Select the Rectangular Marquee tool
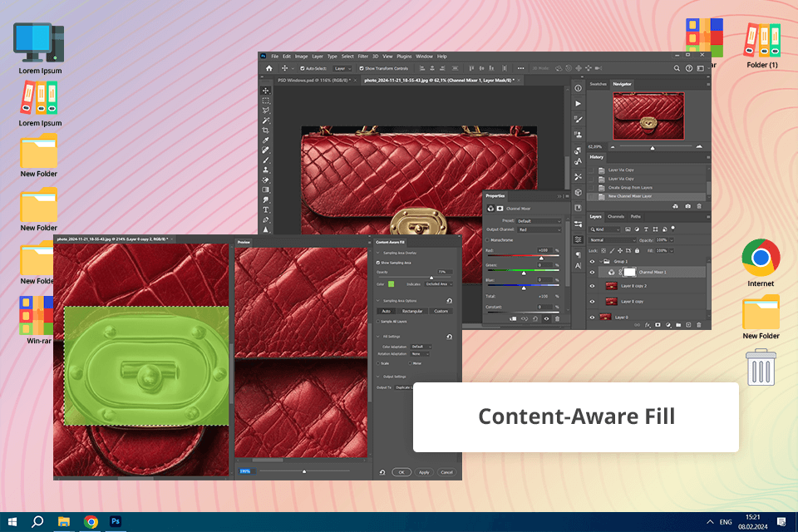The height and width of the screenshot is (532, 798). (x=266, y=101)
